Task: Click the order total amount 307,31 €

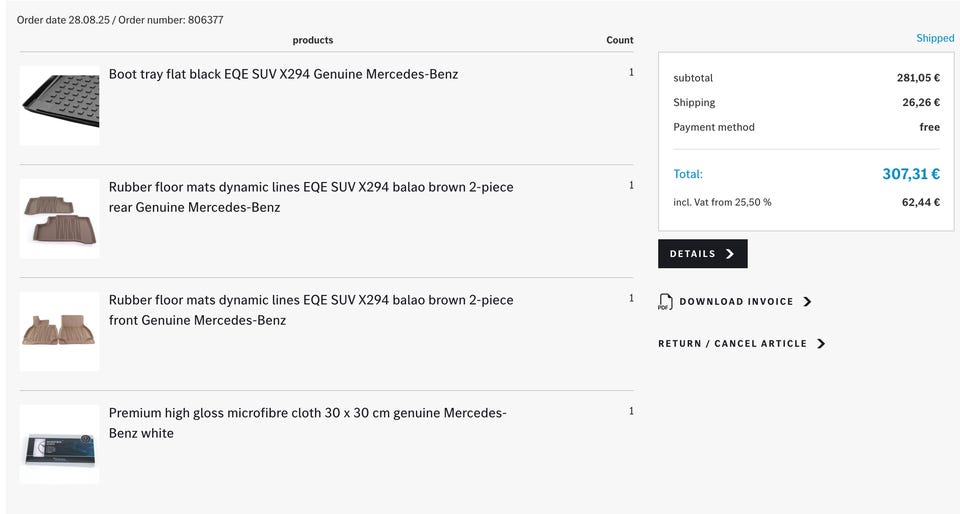Action: (x=910, y=174)
